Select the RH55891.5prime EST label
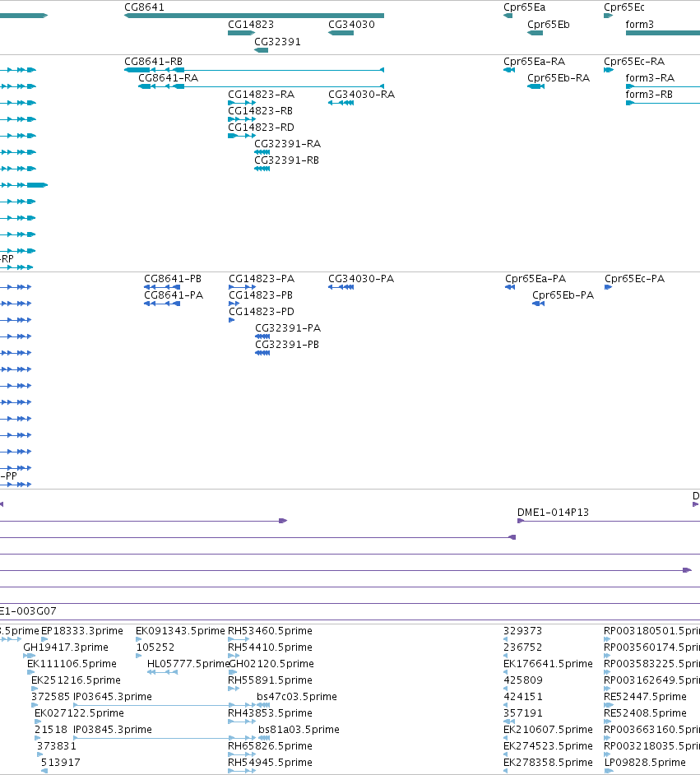The width and height of the screenshot is (700, 775). point(270,680)
